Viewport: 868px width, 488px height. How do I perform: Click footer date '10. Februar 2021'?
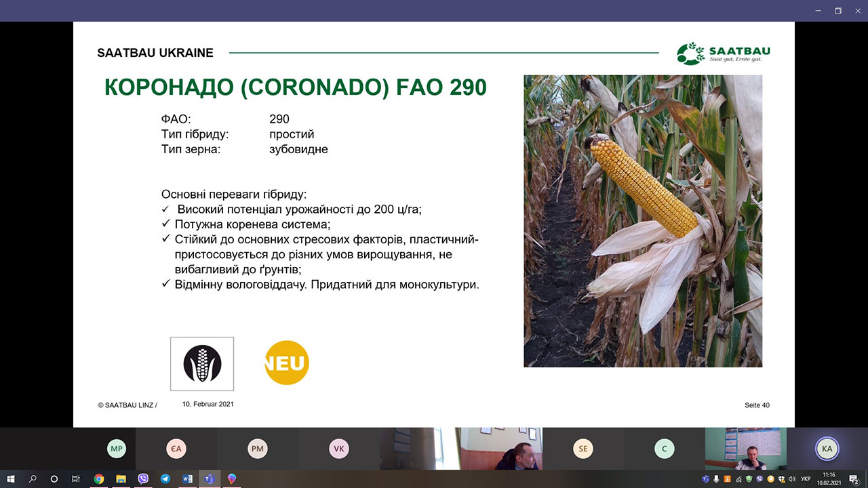tap(208, 404)
